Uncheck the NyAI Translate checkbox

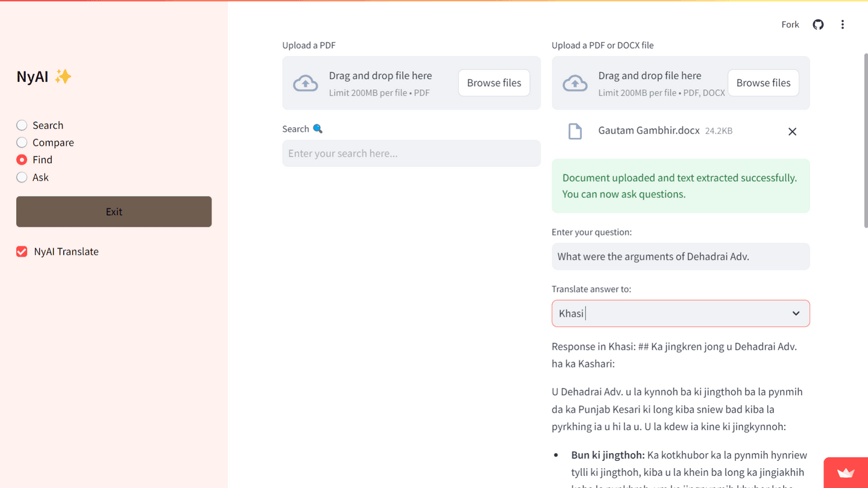(x=22, y=252)
